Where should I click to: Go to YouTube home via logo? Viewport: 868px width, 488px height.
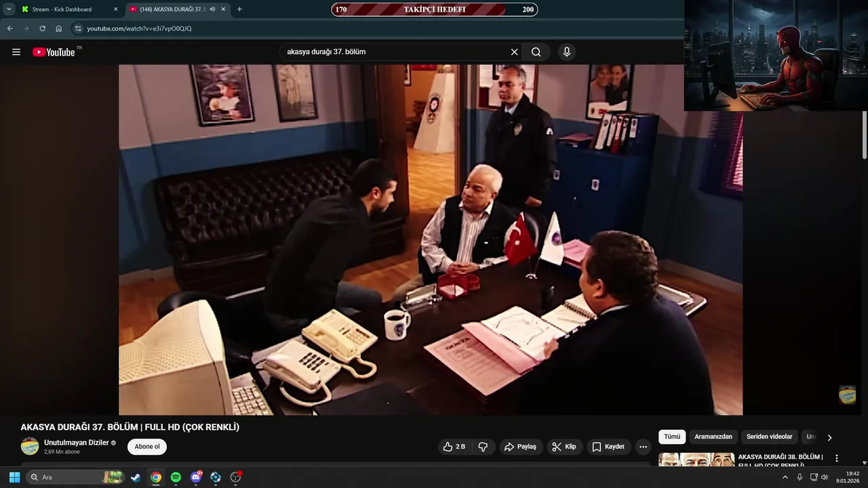pos(54,52)
